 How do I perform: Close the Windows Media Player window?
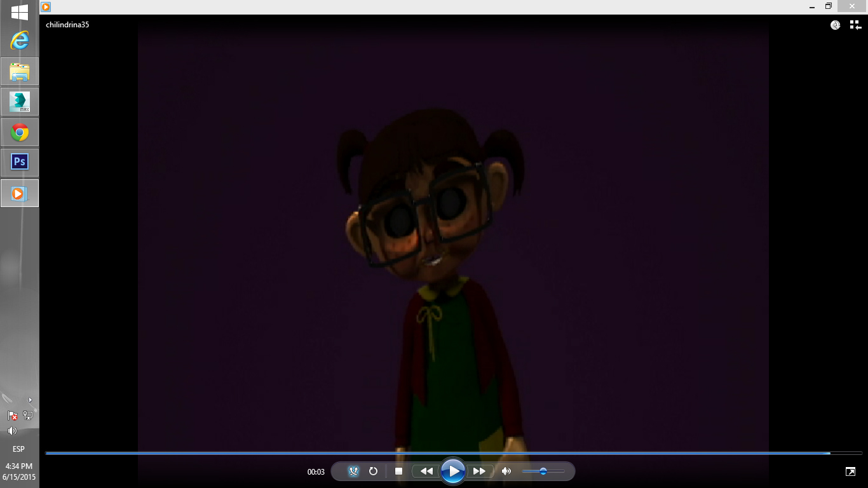pos(852,6)
